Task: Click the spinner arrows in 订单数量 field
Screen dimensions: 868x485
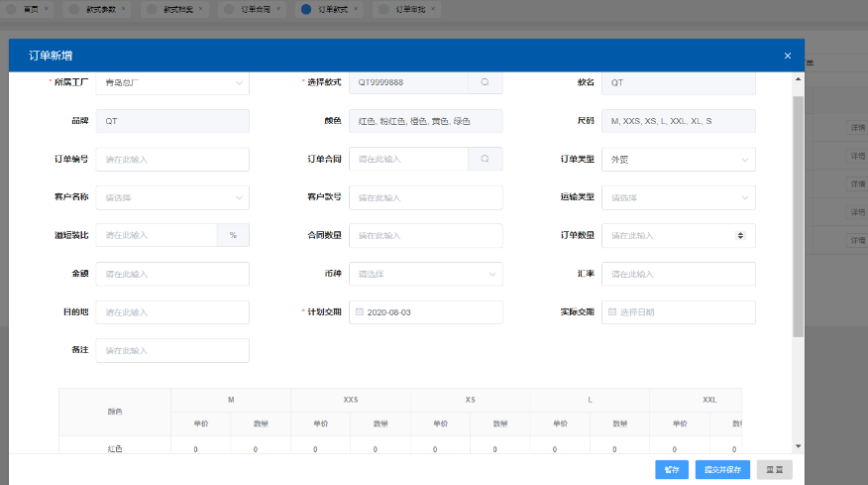Action: pos(740,236)
